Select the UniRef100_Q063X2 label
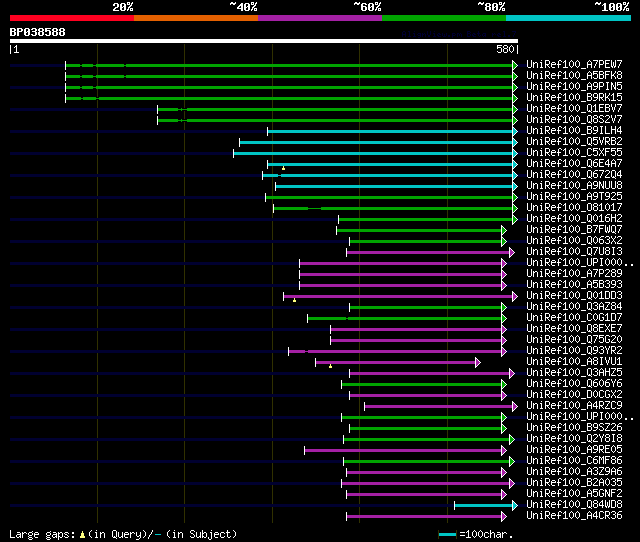Viewport: 640px width, 542px height. [574, 241]
